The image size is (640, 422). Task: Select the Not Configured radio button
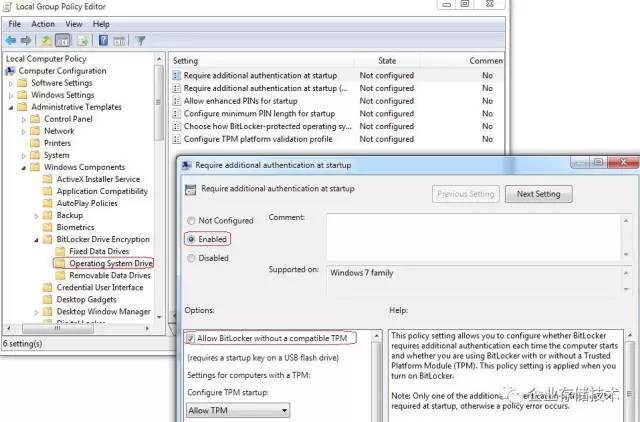click(x=191, y=220)
